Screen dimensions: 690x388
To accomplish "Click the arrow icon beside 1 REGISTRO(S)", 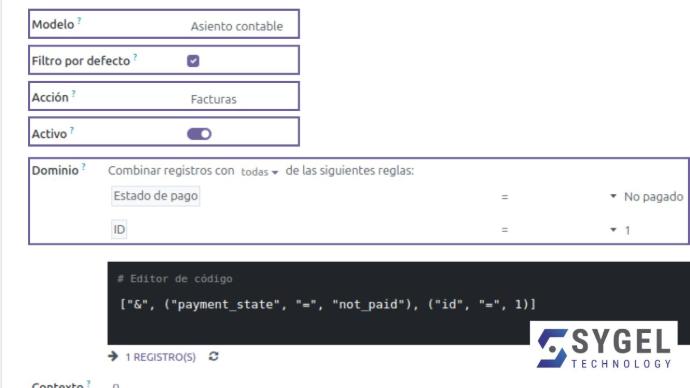I will (x=113, y=356).
